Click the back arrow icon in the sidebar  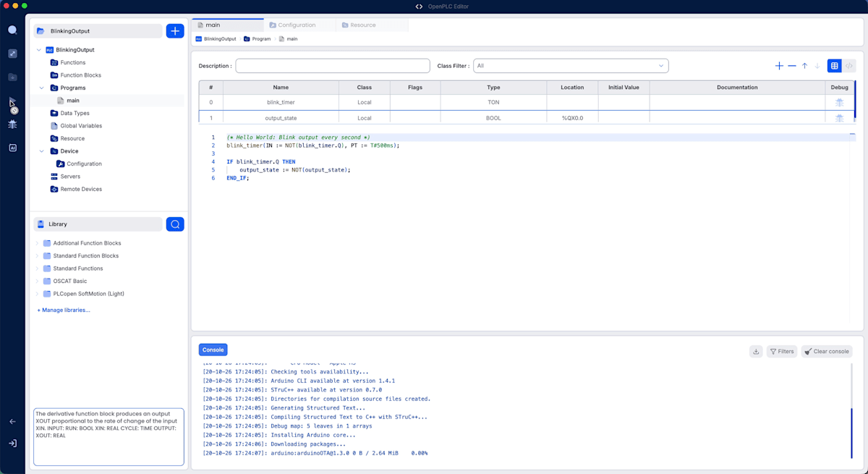tap(12, 422)
